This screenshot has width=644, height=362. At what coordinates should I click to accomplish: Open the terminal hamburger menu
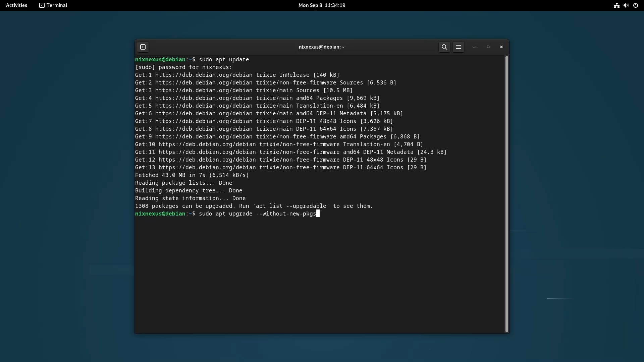(459, 47)
